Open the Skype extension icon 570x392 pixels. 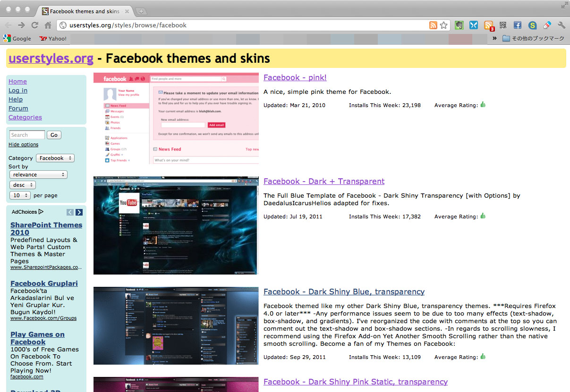coord(532,25)
